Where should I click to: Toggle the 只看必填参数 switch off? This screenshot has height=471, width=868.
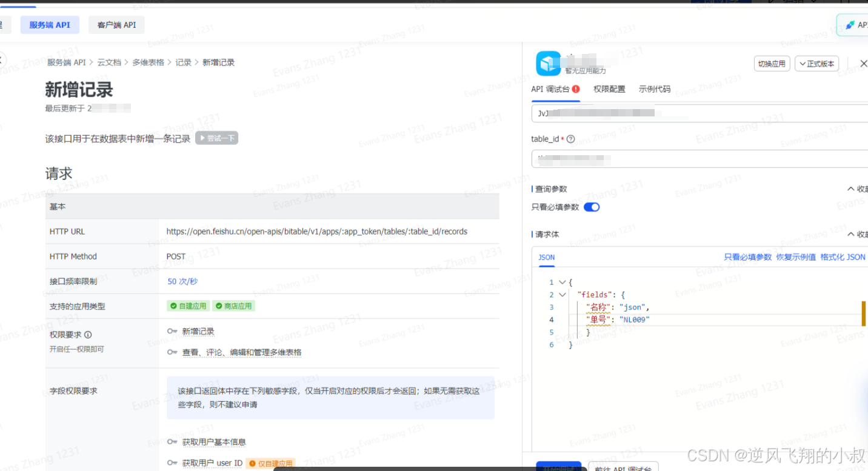[x=592, y=207]
